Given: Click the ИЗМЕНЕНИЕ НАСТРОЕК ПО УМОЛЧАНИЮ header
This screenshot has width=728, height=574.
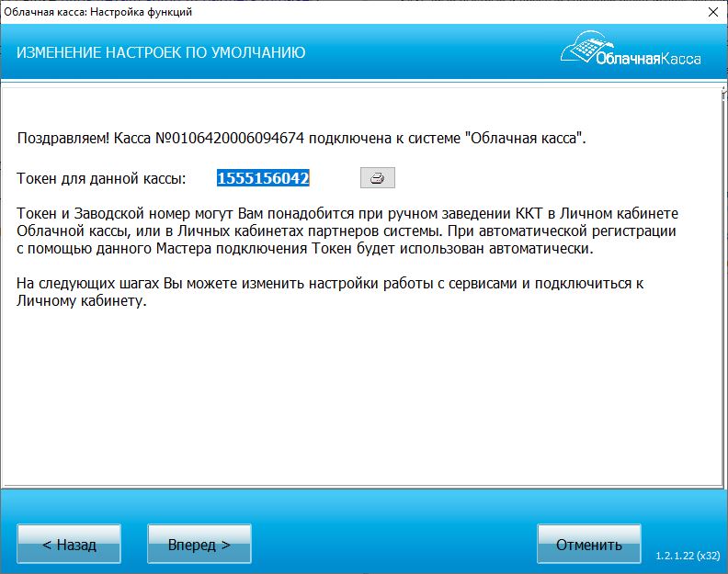Looking at the screenshot, I should coord(161,52).
